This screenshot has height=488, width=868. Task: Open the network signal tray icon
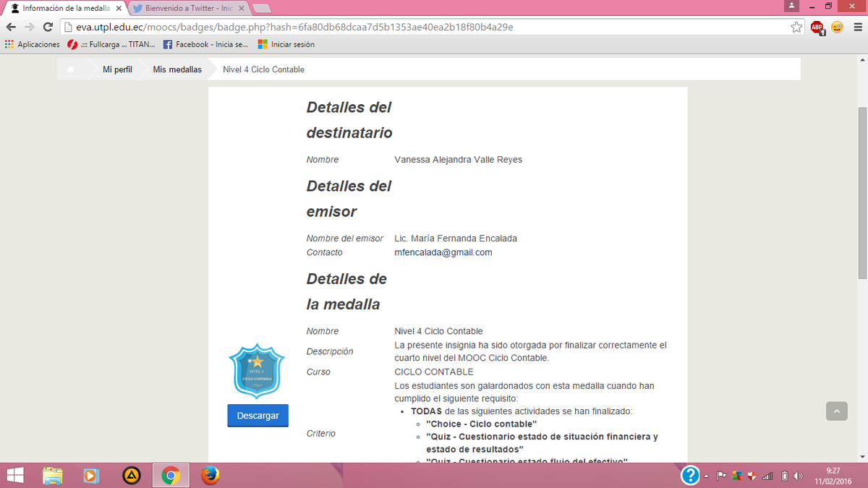pyautogui.click(x=767, y=476)
